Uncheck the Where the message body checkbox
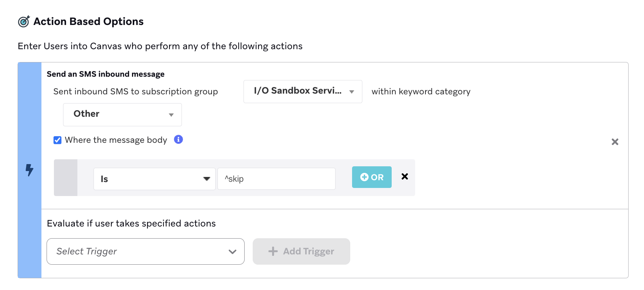The width and height of the screenshot is (644, 290). [58, 140]
